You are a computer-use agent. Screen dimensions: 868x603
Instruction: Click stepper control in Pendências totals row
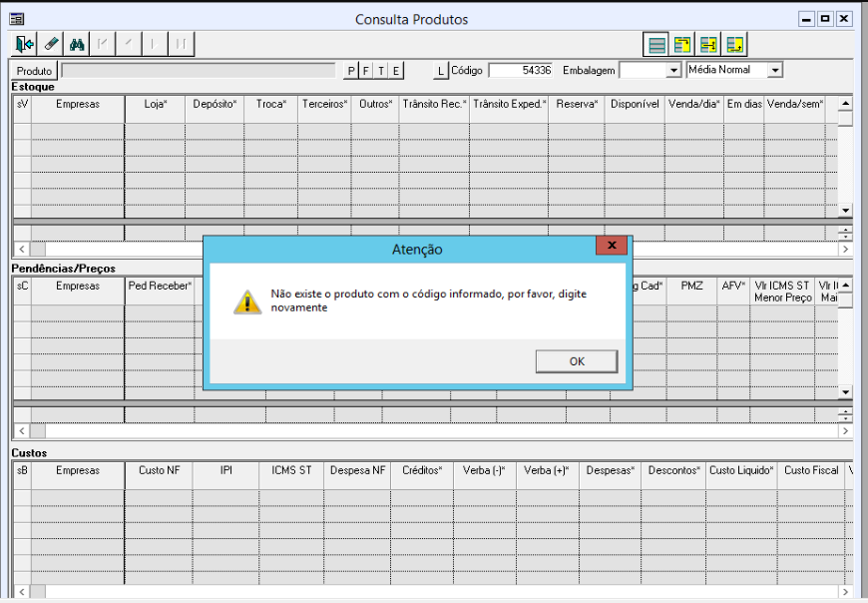845,415
